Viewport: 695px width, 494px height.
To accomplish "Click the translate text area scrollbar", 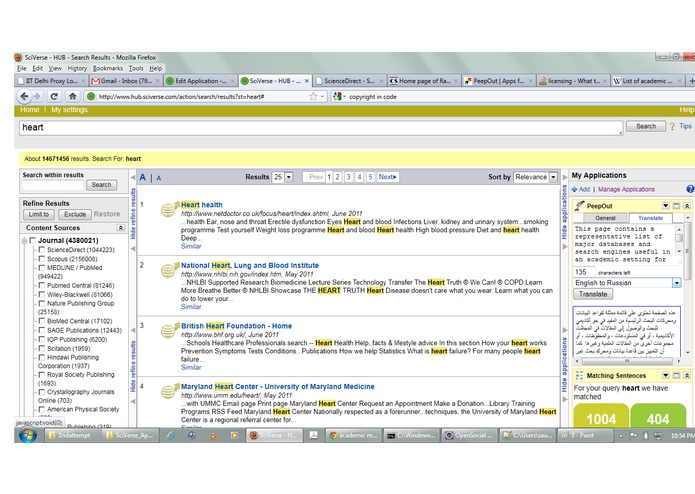I will (x=679, y=240).
